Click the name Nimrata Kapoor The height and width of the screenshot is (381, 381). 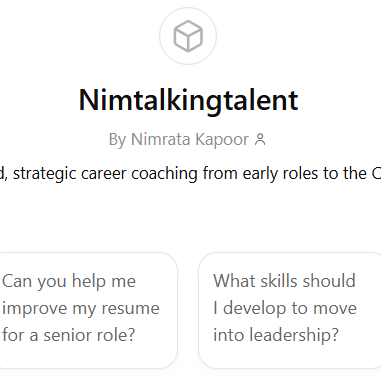coord(190,139)
